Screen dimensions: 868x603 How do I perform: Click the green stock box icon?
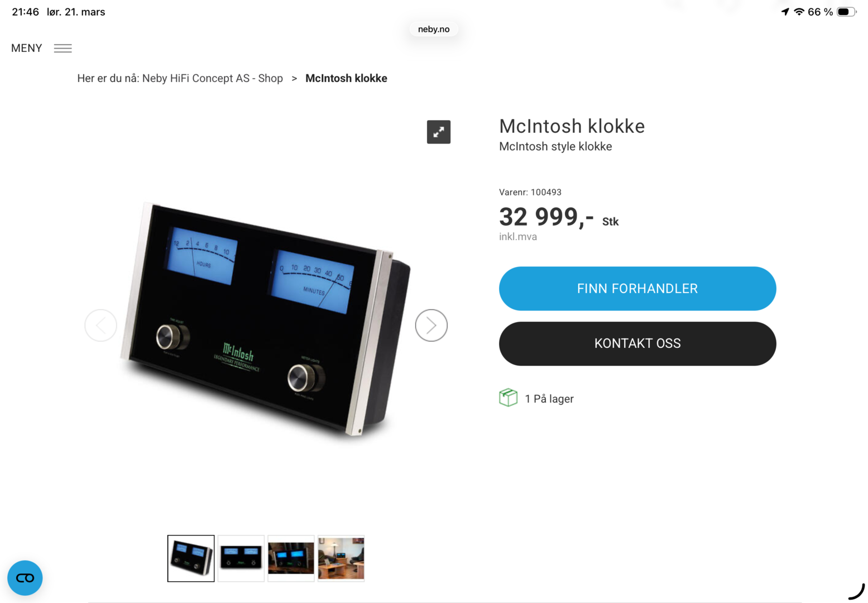(x=508, y=398)
